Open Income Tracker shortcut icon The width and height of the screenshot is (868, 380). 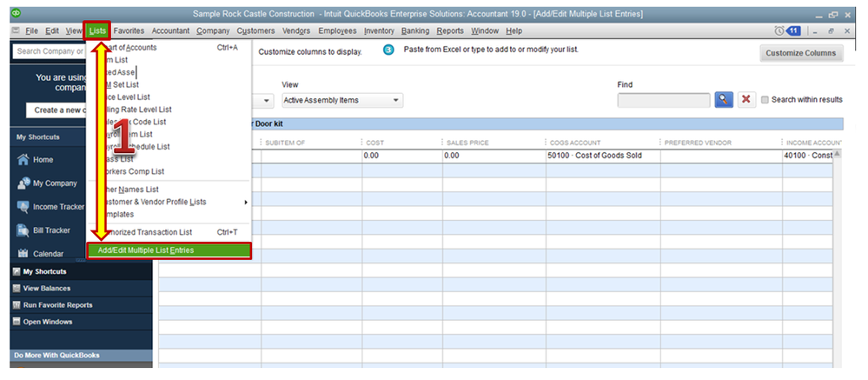click(x=23, y=207)
